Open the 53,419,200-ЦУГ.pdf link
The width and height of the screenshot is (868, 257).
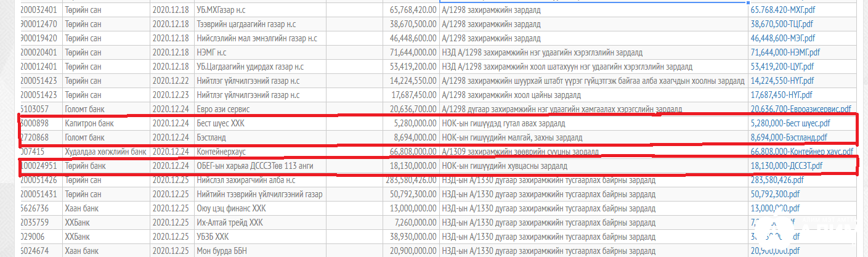pos(782,67)
